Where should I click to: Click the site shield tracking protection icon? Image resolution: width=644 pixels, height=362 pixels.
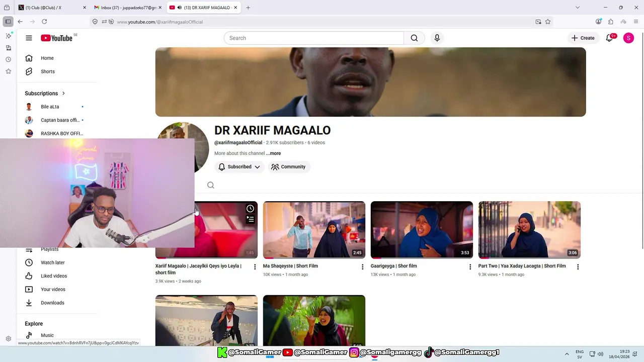[x=95, y=22]
